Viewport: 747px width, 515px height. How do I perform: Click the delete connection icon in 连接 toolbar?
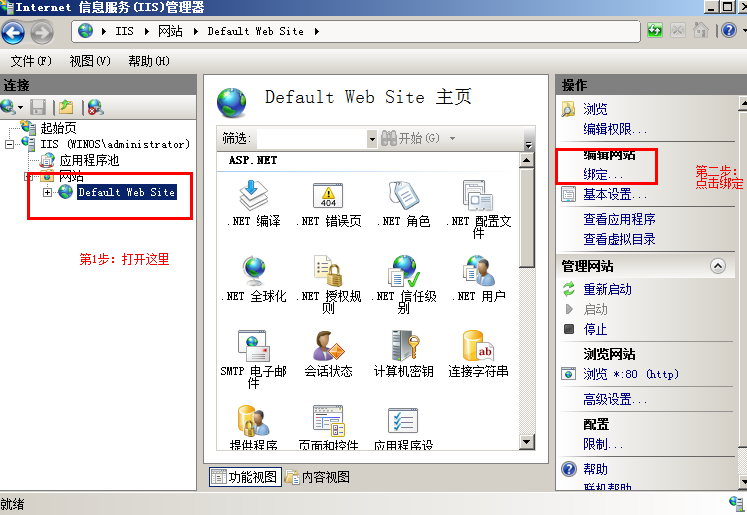(x=95, y=107)
